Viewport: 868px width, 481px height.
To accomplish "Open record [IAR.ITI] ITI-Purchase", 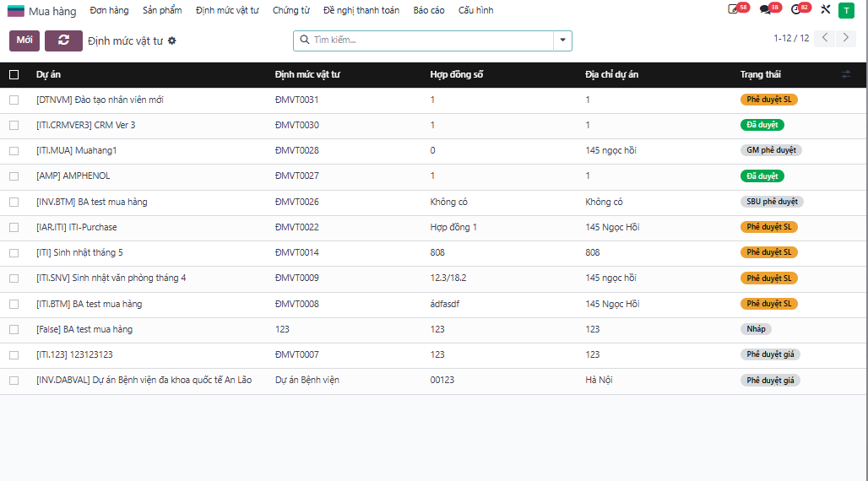I will tap(76, 228).
